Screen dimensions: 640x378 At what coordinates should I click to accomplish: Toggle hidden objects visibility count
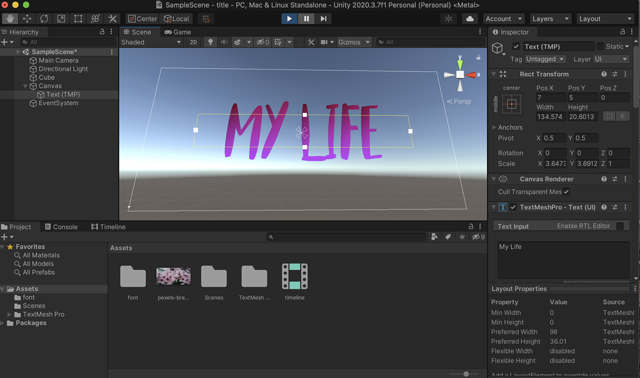(262, 42)
